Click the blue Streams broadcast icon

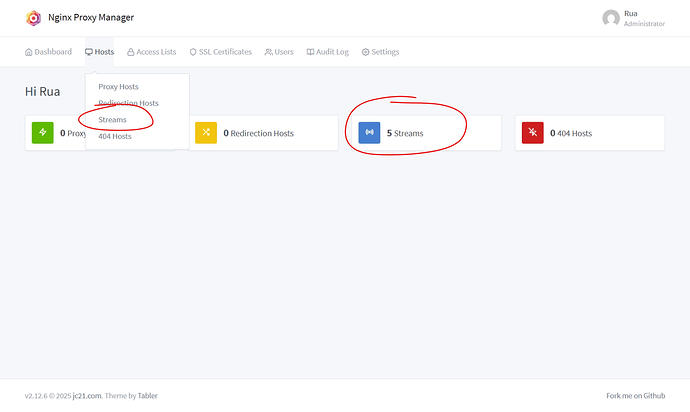coord(369,132)
